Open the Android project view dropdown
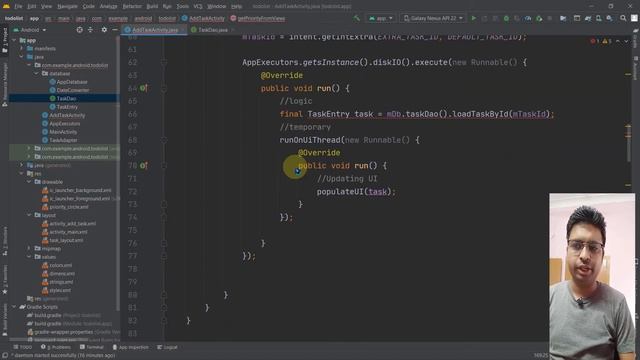640x360 pixels. point(30,30)
